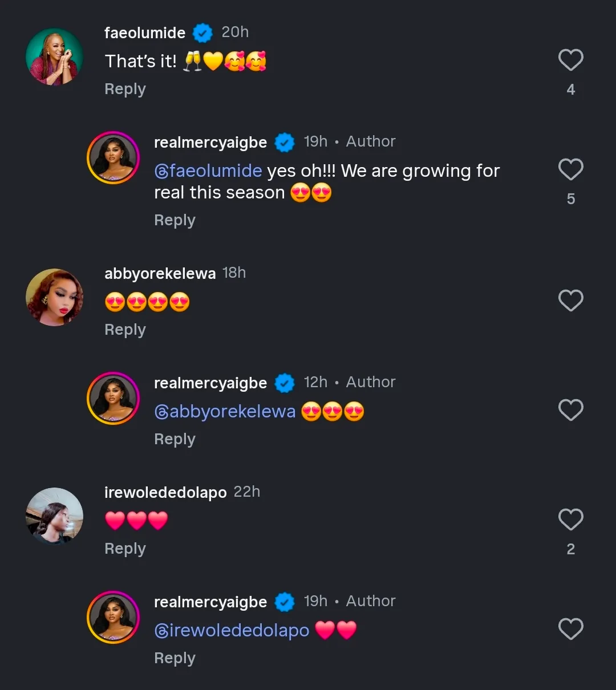View realmercyaigbe's story ring on first reply
This screenshot has height=690, width=616.
tap(113, 158)
